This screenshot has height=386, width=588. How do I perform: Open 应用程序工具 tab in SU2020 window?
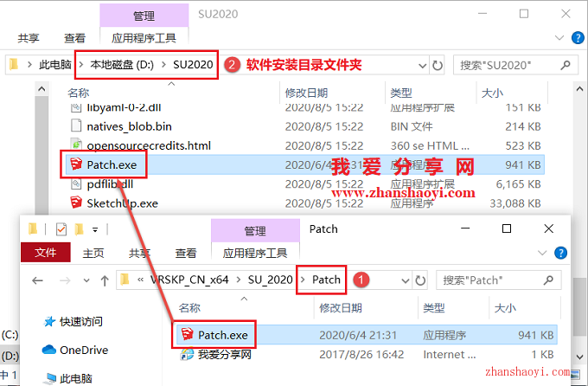click(144, 38)
